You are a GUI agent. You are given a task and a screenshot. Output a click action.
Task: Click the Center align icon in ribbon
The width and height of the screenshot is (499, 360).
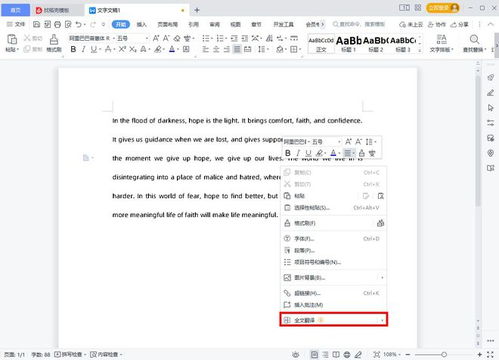[x=216, y=49]
